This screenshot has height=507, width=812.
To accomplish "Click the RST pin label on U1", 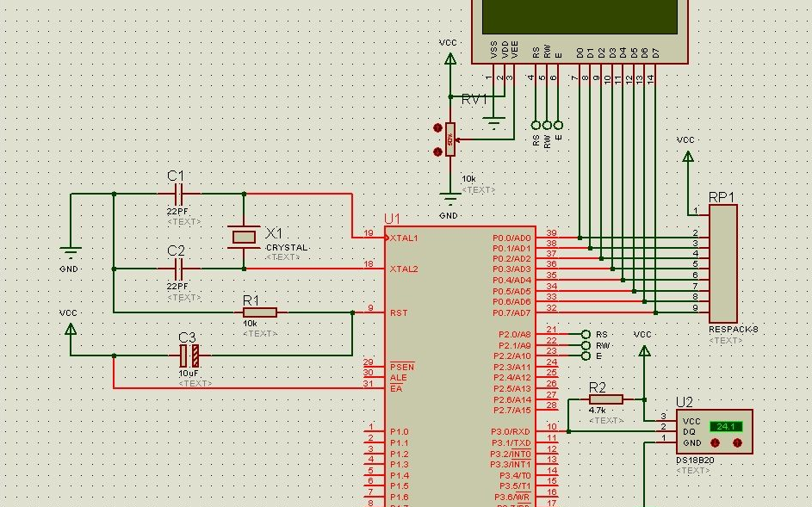I will coord(400,312).
